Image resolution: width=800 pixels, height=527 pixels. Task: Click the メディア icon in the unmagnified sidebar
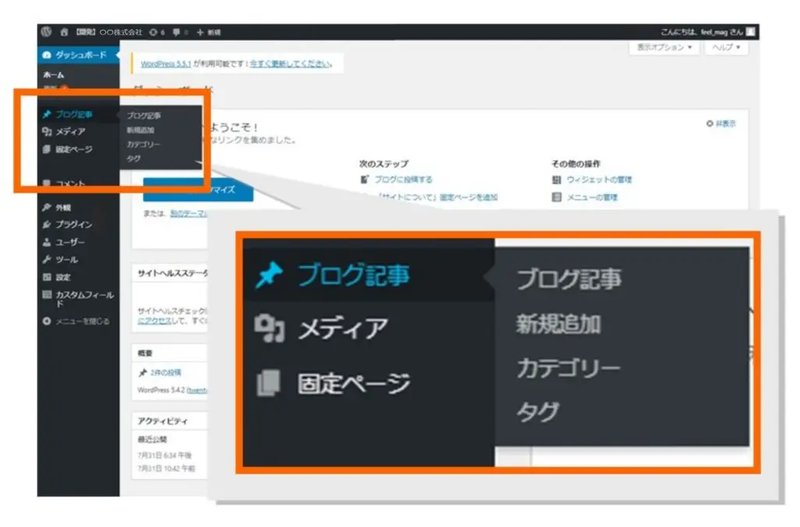click(47, 132)
